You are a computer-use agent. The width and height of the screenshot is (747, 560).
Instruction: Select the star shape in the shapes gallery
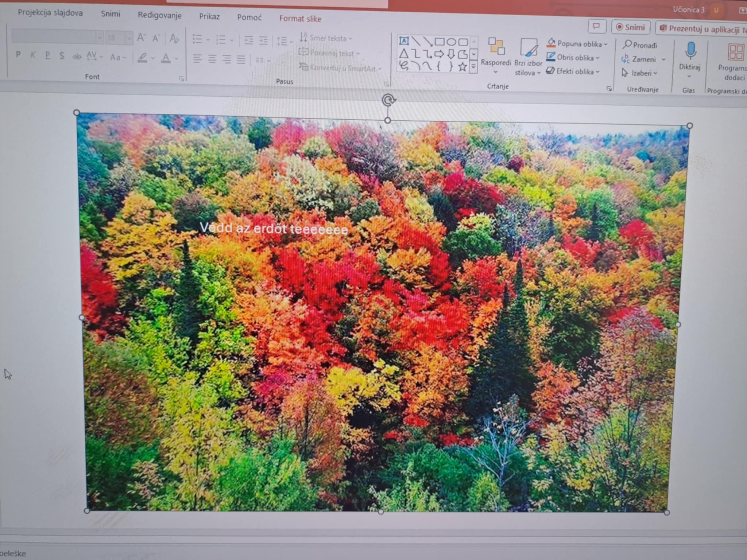(462, 67)
